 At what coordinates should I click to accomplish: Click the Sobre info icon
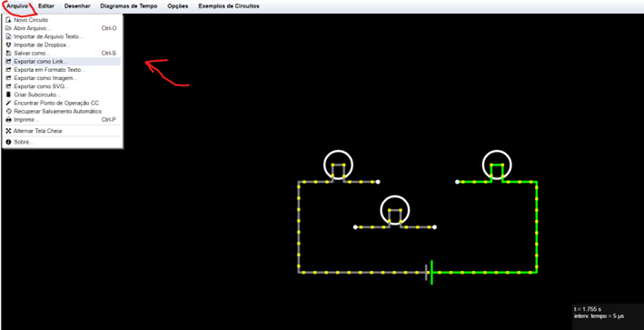(x=8, y=142)
